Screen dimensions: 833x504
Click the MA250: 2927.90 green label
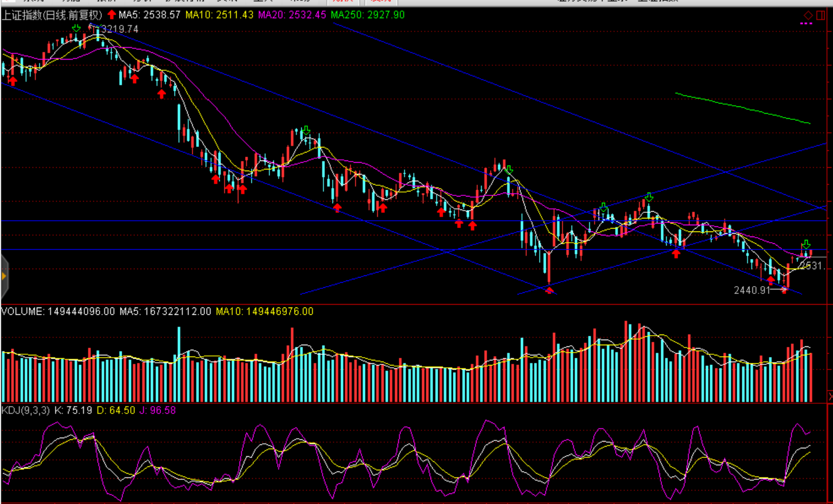point(367,15)
